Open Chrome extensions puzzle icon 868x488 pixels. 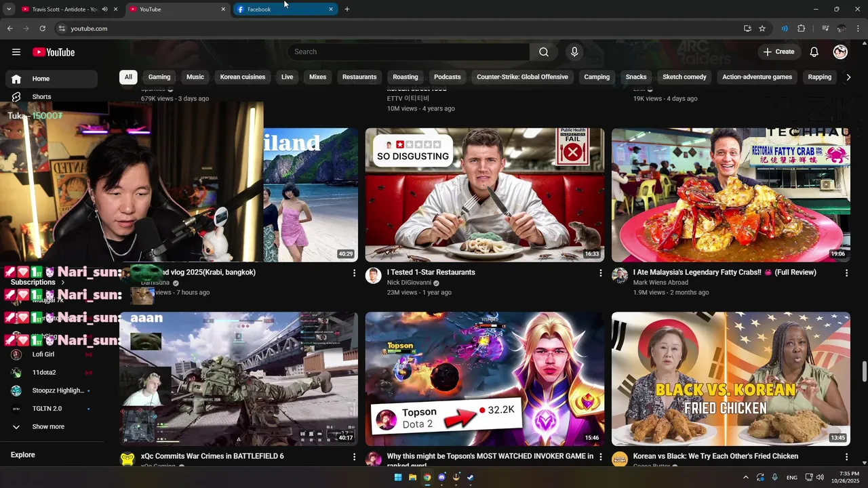pos(802,28)
